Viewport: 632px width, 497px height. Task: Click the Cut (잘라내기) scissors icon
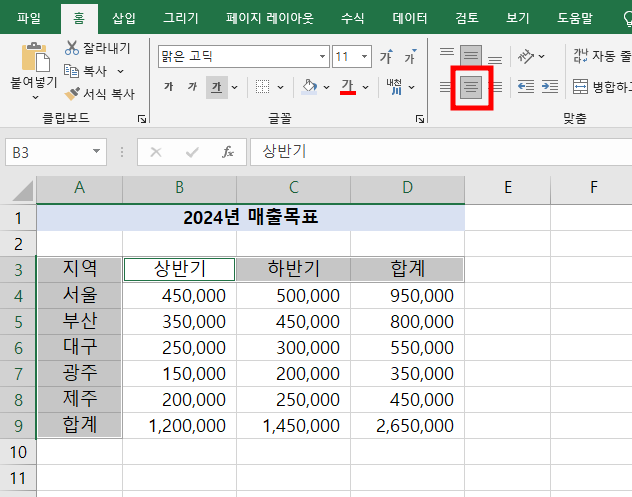coord(72,48)
